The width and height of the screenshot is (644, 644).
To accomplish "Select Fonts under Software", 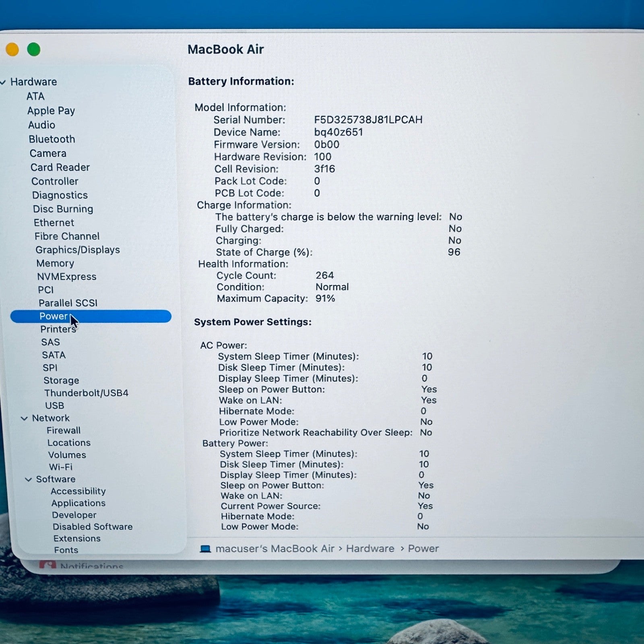I will pos(66,550).
